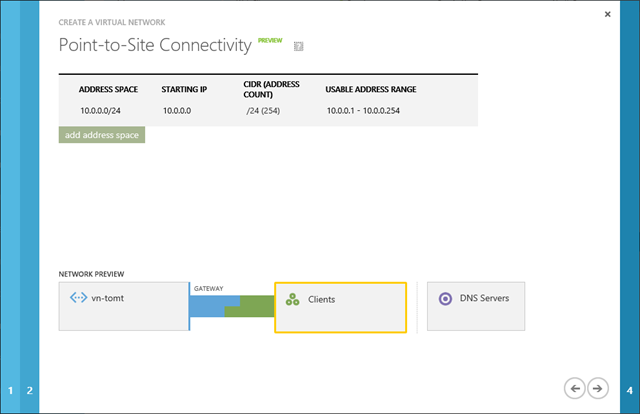Edit the 10.0.0.0/24 address space field

100,111
